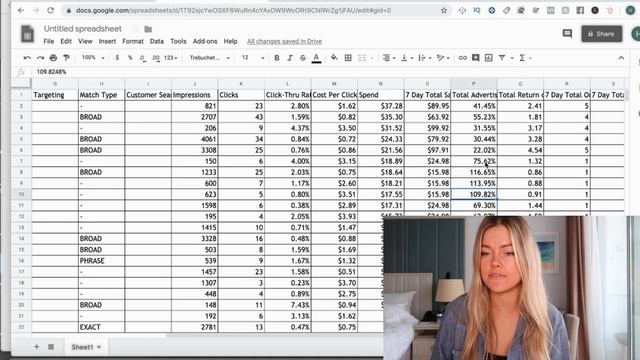Bookmark page with star icon
This screenshot has width=640, height=360.
[444, 11]
